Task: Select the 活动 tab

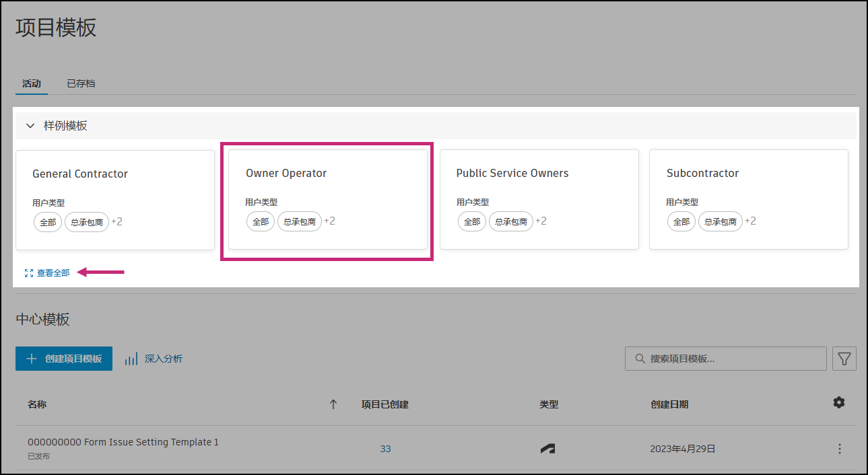Action: coord(32,83)
